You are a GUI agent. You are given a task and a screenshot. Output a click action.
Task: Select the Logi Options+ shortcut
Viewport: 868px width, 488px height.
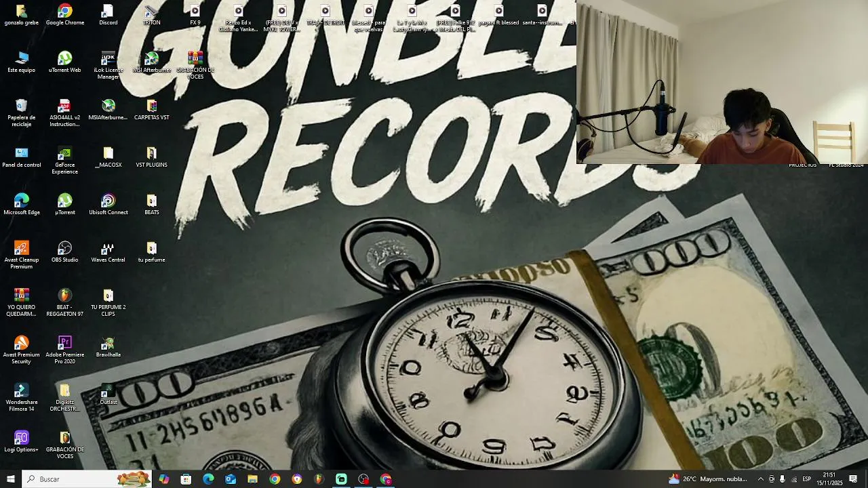(x=21, y=442)
